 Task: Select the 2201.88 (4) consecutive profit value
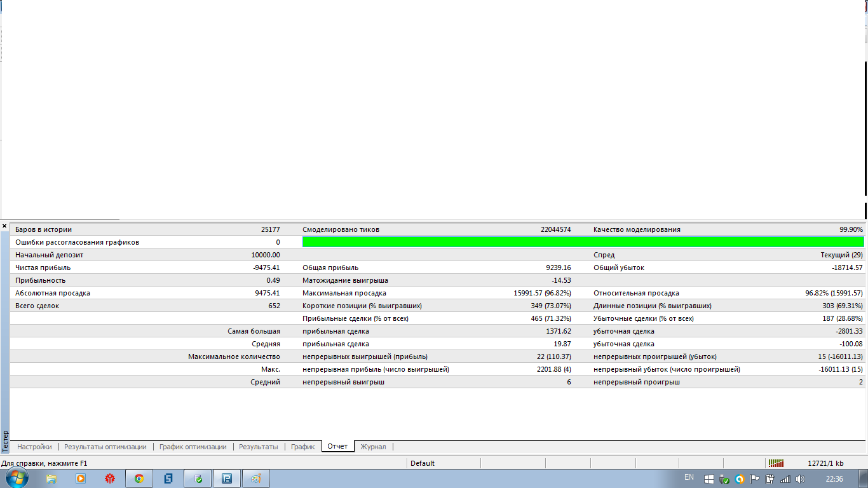[554, 369]
